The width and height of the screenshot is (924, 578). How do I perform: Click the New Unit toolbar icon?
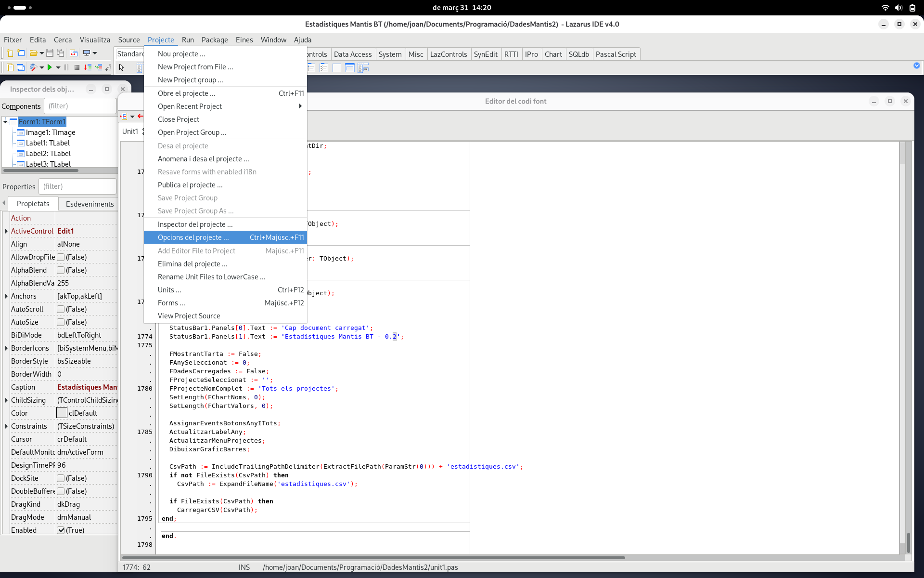tap(10, 53)
